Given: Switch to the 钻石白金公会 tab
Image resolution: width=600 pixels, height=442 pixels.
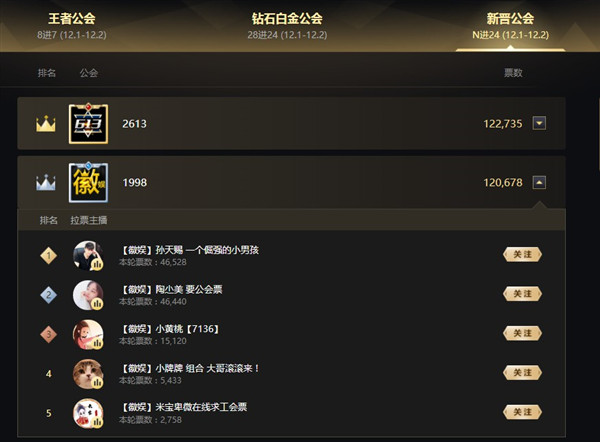Looking at the screenshot, I should (287, 26).
